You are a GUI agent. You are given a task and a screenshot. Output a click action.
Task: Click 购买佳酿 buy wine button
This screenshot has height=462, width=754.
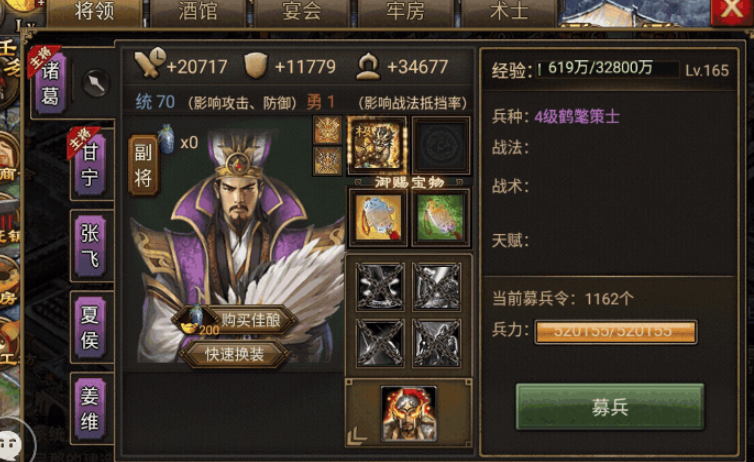tap(235, 320)
